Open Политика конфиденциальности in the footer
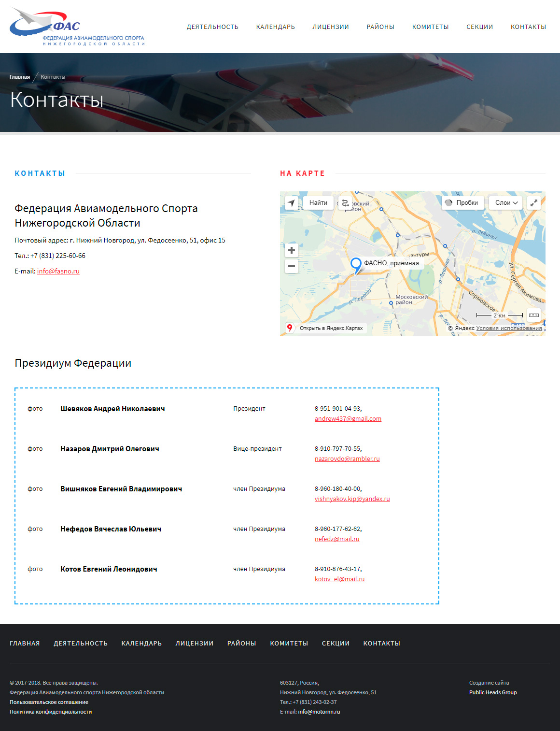This screenshot has height=731, width=560. point(51,712)
